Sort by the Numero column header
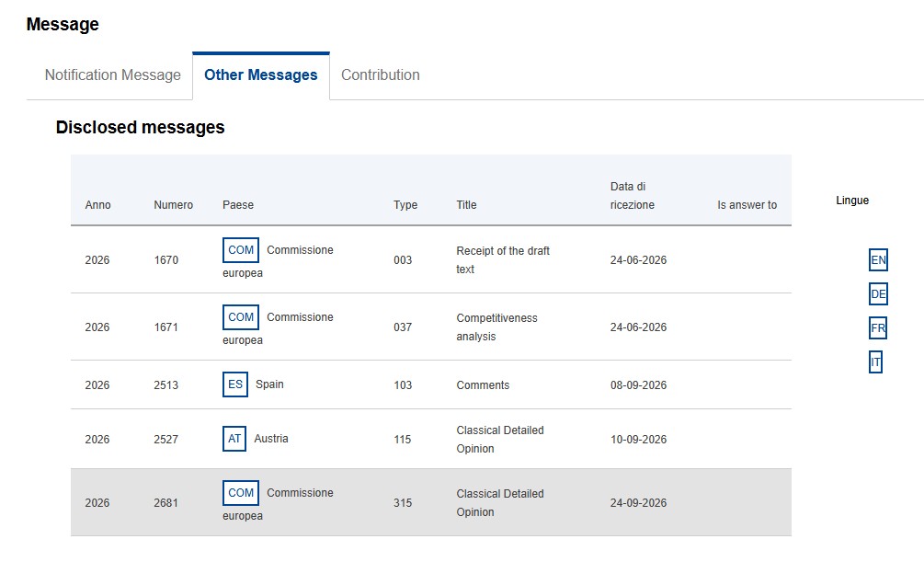Screen dimensions: 924x585 click(173, 205)
